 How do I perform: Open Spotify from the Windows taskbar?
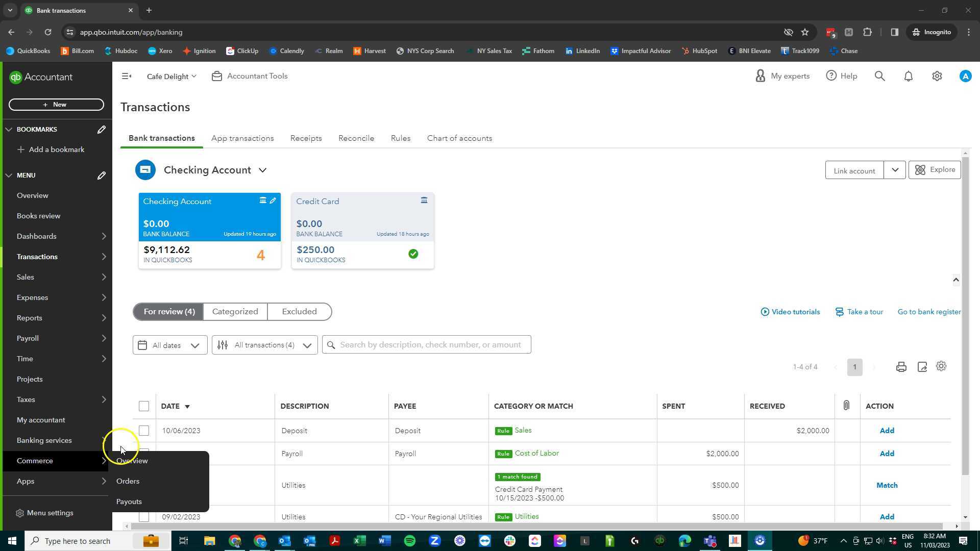[x=409, y=541]
